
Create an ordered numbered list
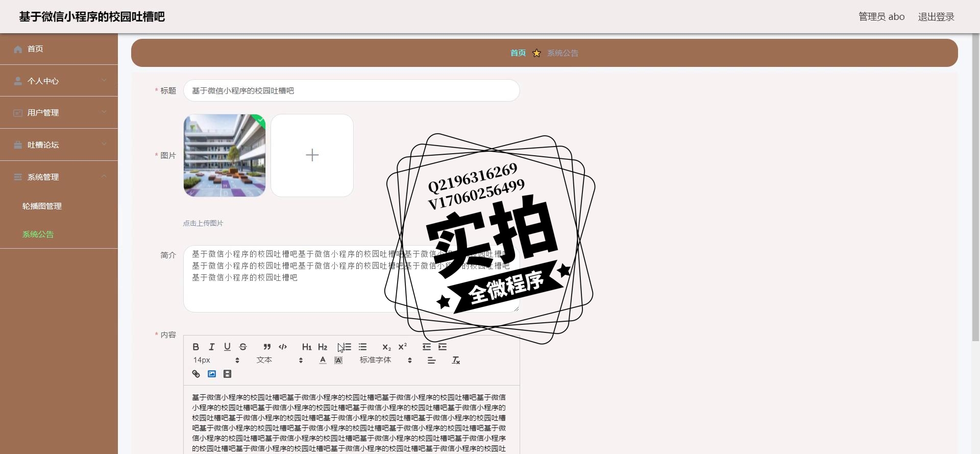pos(347,347)
